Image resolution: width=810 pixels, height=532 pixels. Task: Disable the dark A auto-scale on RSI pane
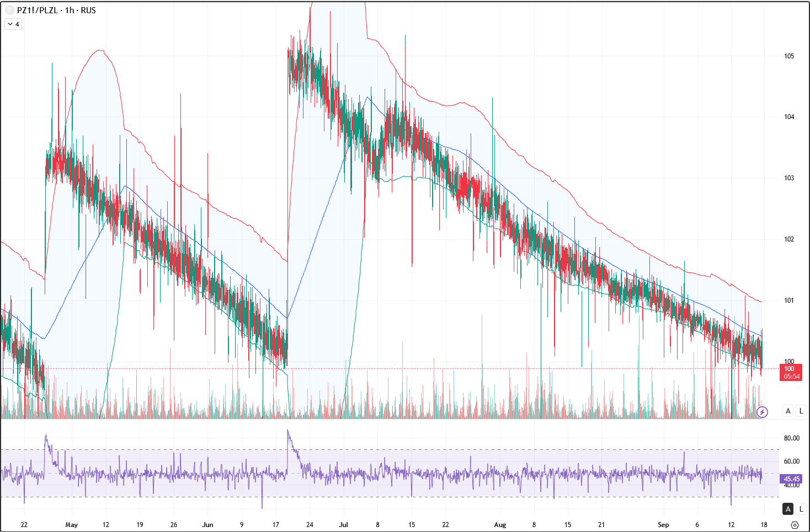[788, 509]
